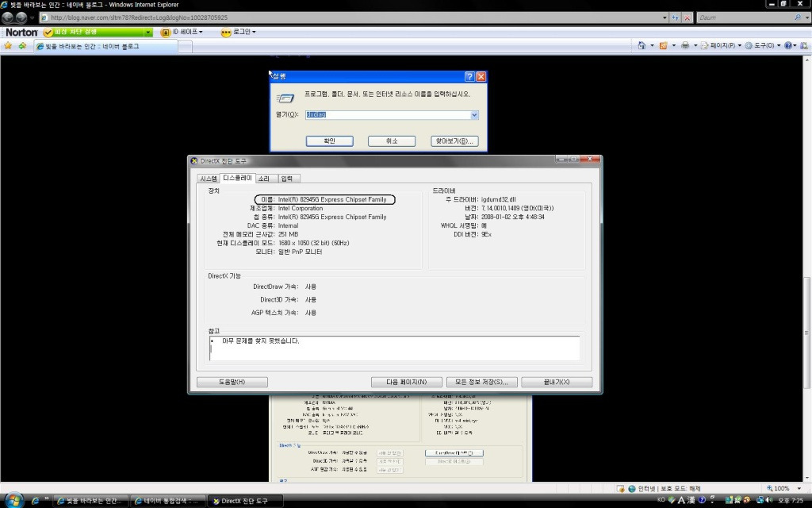This screenshot has width=812, height=508.
Task: Click the Norton ID Safe lock icon
Action: [165, 32]
